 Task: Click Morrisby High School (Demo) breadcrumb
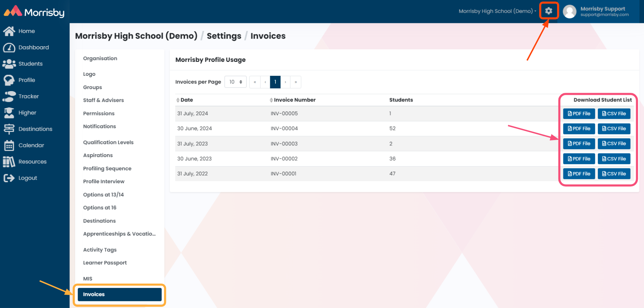[136, 36]
